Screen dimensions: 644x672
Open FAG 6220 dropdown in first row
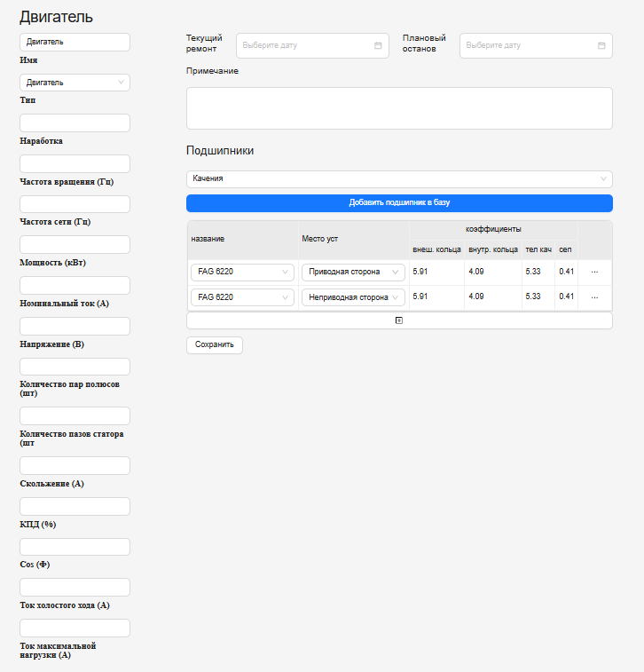point(241,272)
